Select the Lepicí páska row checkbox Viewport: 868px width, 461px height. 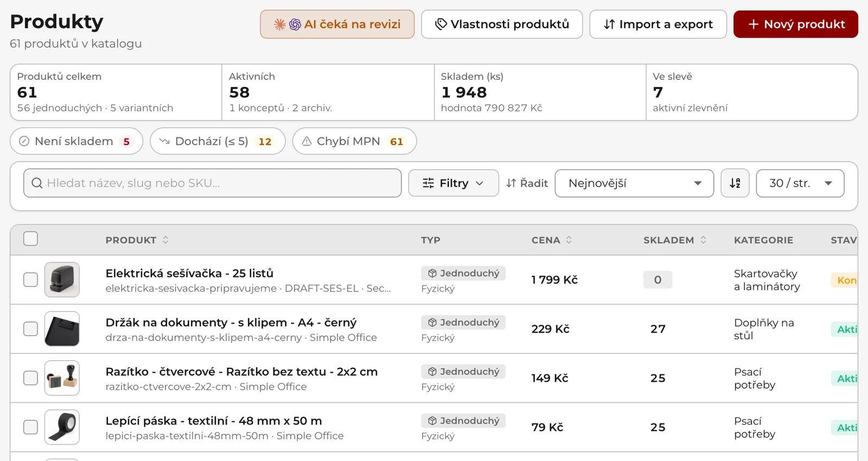pos(31,427)
